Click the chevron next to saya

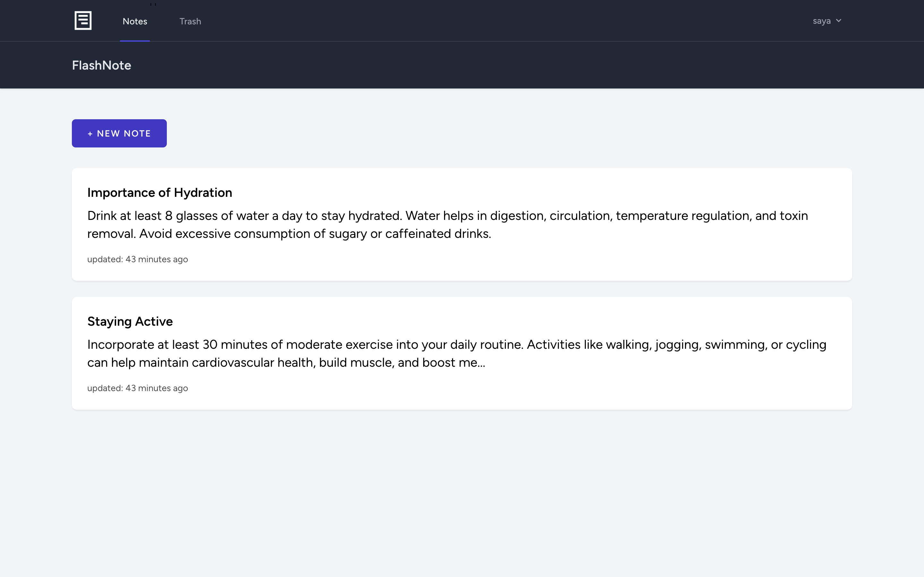pos(838,21)
